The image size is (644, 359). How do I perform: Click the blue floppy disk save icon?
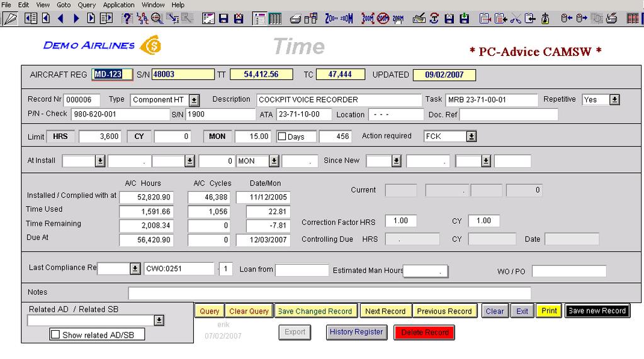[223, 18]
